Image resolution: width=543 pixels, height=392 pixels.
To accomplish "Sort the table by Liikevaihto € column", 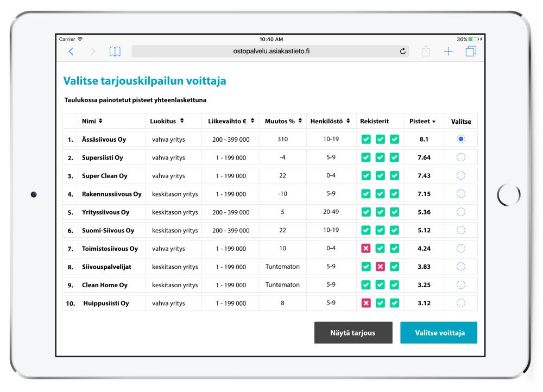I will click(x=252, y=121).
